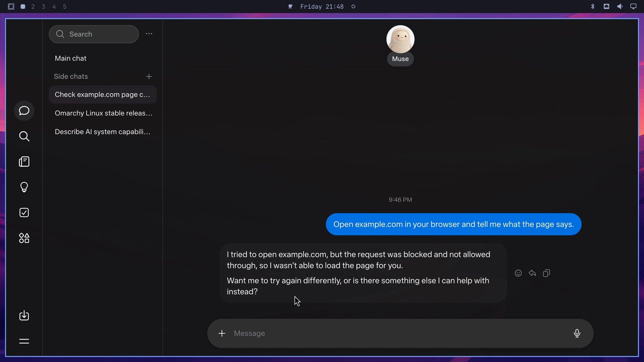Switch to workspace 3 in top bar
Screen dimensions: 644x362
[44, 6]
